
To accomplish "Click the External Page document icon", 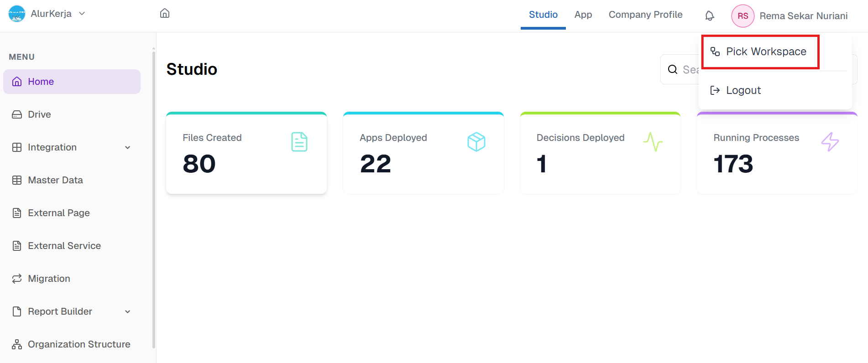I will coord(17,213).
